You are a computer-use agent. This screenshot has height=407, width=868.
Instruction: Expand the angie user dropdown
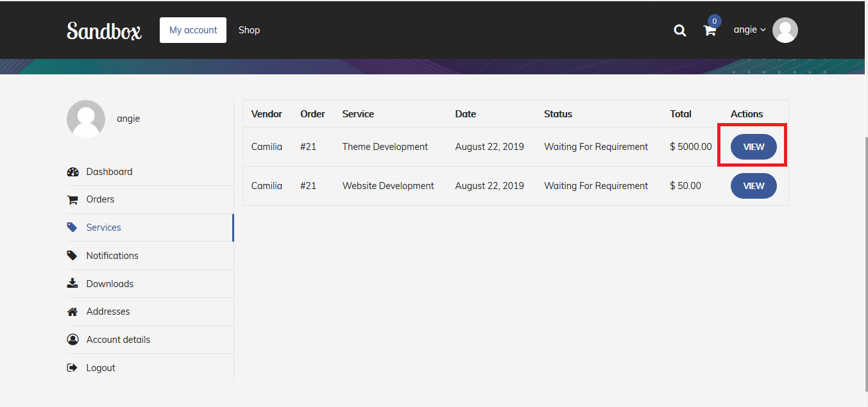point(750,30)
